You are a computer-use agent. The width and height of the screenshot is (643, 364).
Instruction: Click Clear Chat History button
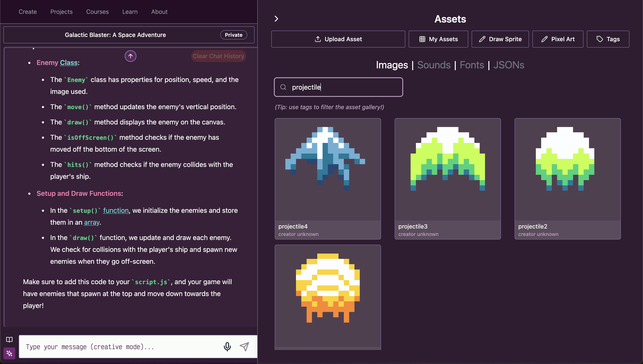218,56
